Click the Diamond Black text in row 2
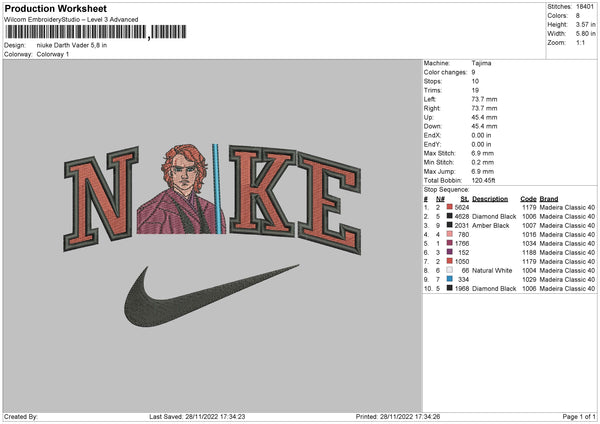 [494, 217]
